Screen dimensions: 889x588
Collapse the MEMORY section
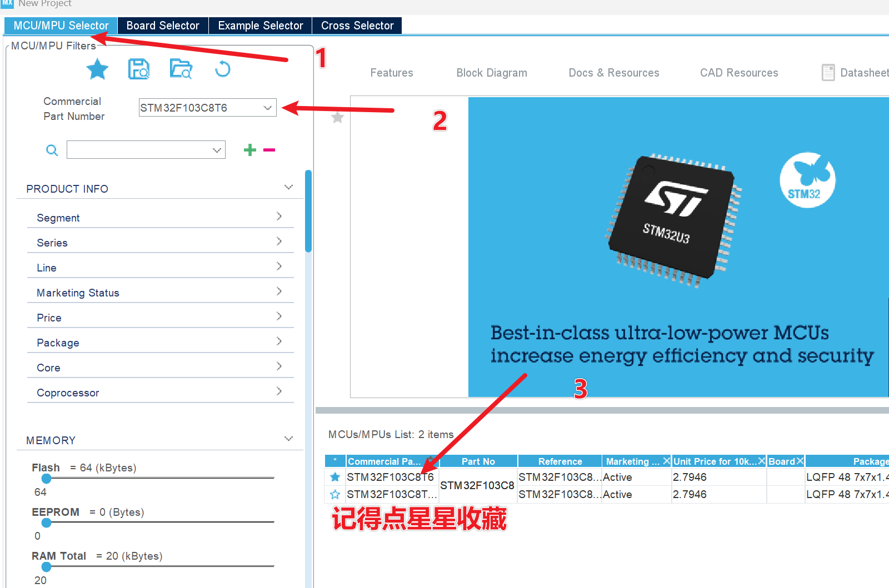(x=288, y=439)
